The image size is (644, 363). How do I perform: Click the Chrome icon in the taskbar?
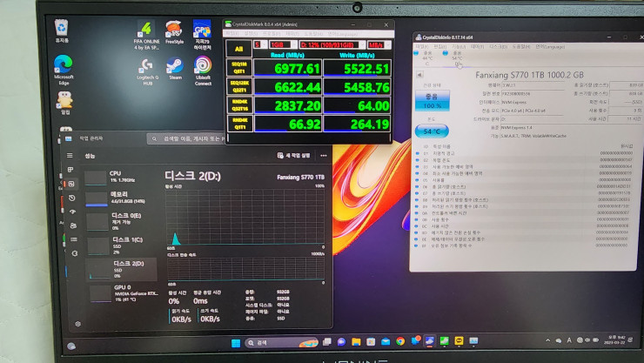400,341
